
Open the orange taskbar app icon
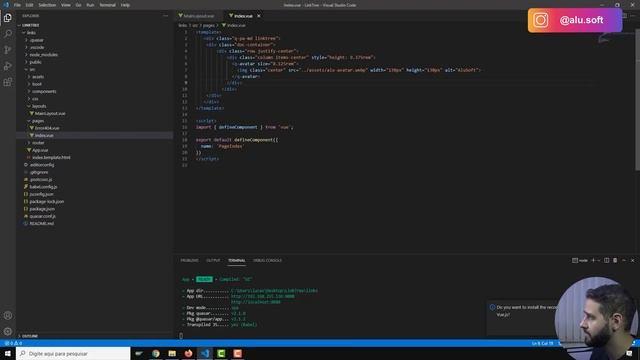tap(238, 353)
